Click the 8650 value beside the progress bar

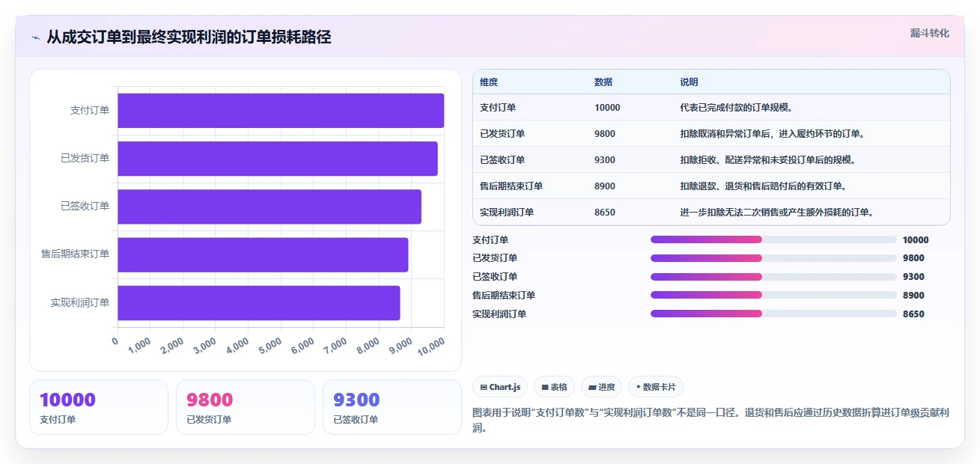[x=913, y=314]
